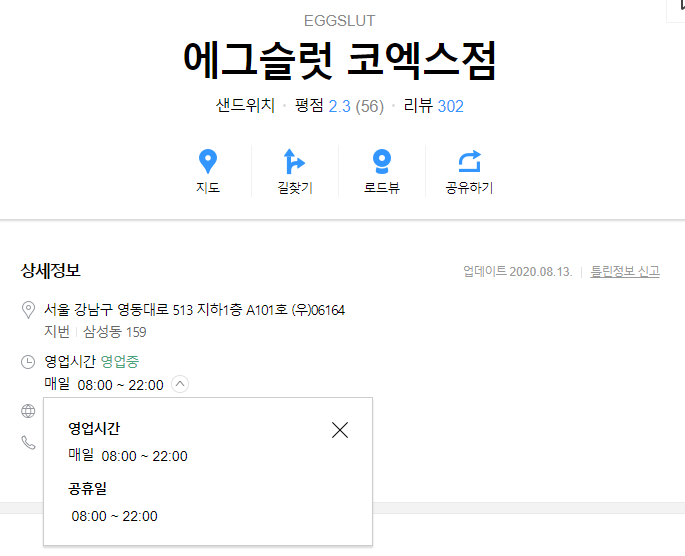Viewport: 685px width, 556px height.
Task: Click the EGGSLUT English name text
Action: click(x=339, y=21)
